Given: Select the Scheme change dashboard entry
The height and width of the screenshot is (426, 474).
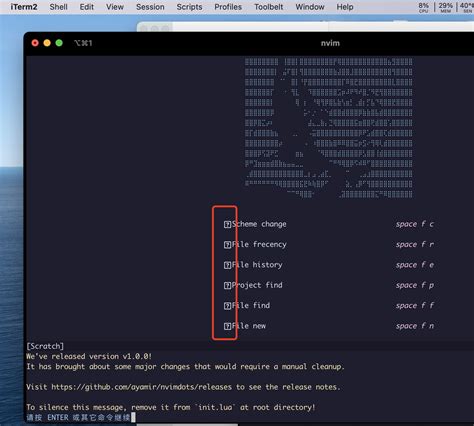Looking at the screenshot, I should [329, 224].
